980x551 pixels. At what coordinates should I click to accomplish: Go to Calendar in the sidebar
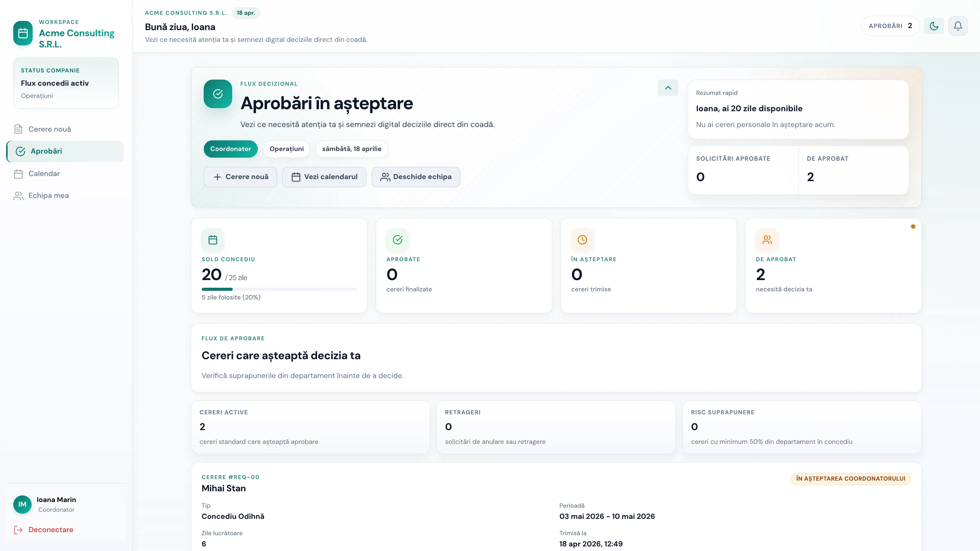65,173
